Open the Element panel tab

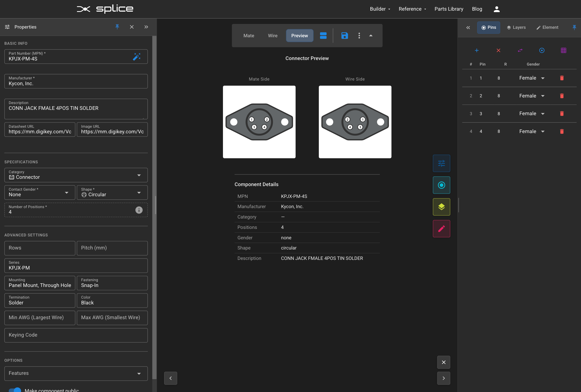(547, 28)
